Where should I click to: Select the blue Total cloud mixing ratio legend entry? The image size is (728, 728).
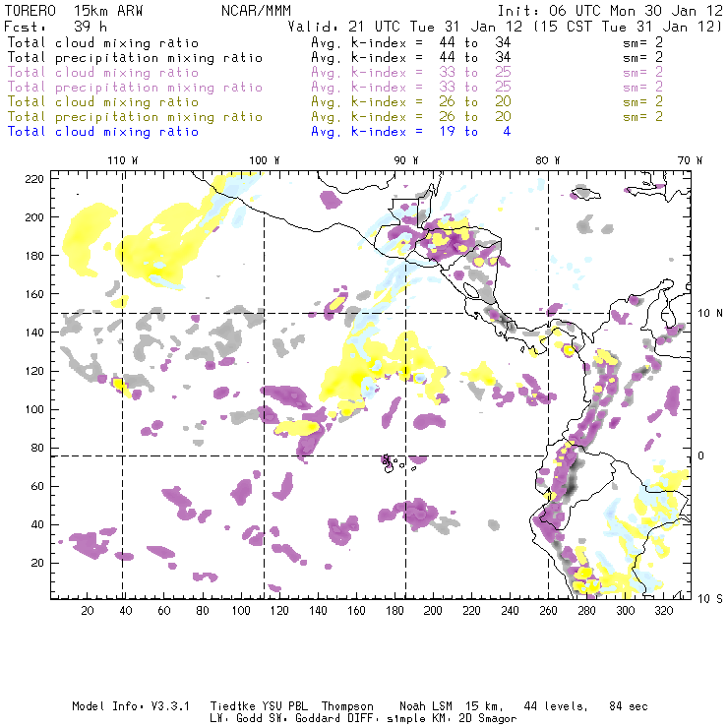tap(103, 132)
